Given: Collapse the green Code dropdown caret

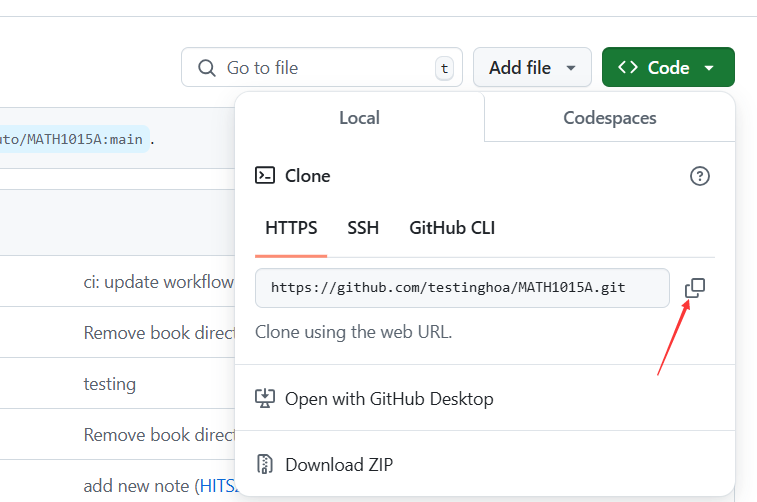Looking at the screenshot, I should pos(709,68).
